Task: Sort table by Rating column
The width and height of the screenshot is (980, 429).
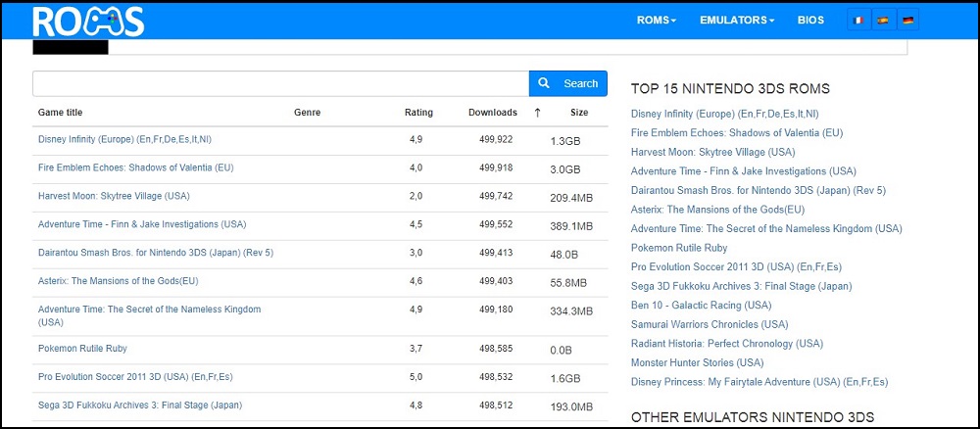Action: 418,113
